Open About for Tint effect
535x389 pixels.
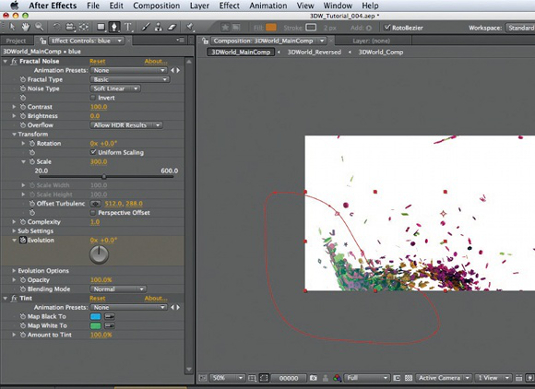point(156,298)
